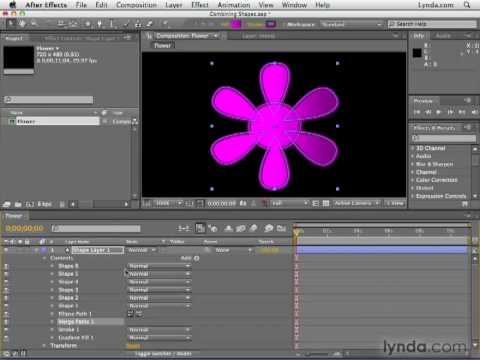Jump to first frame in Preview panel
Viewport: 480px width, 360px height.
(x=417, y=112)
